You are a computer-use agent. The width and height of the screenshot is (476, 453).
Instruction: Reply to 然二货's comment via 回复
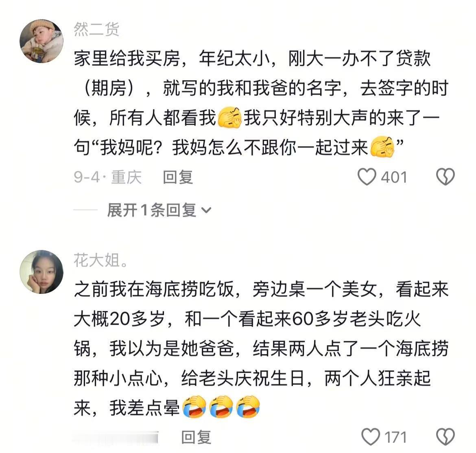pyautogui.click(x=178, y=177)
